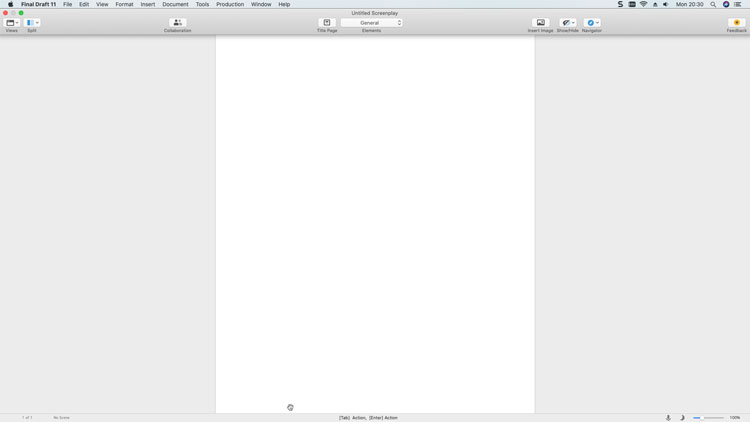Viewport: 750px width, 422px height.
Task: Expand the Split dropdown arrow
Action: point(37,22)
